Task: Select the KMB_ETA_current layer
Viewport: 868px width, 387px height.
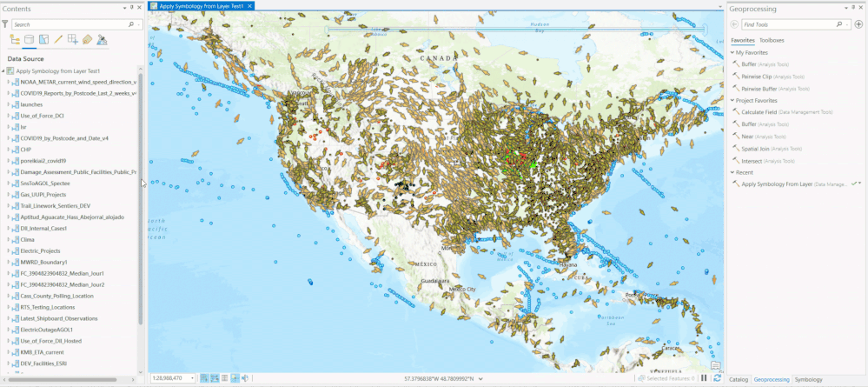Action: pyautogui.click(x=42, y=352)
